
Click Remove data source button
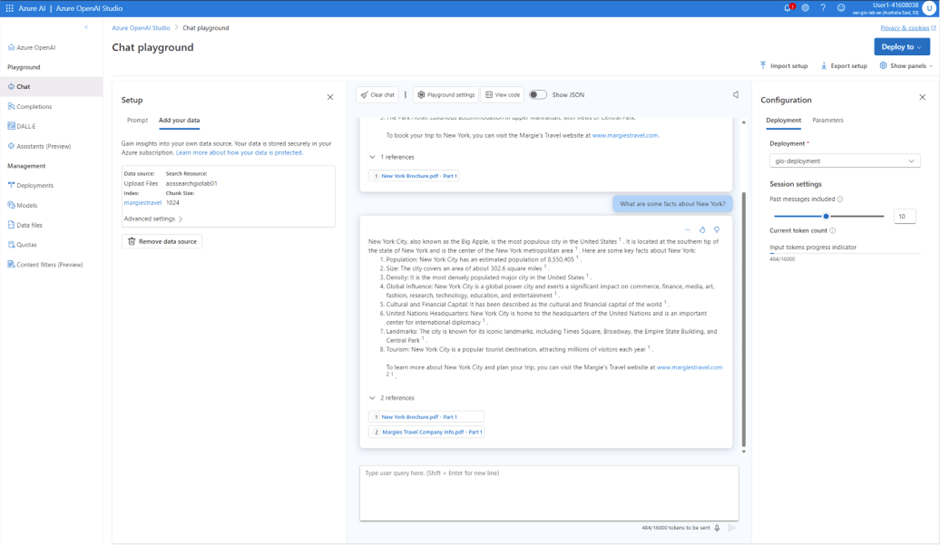(162, 241)
